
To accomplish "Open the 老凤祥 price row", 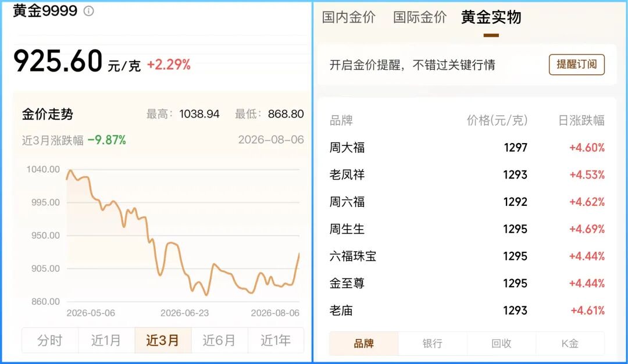I will click(x=467, y=174).
